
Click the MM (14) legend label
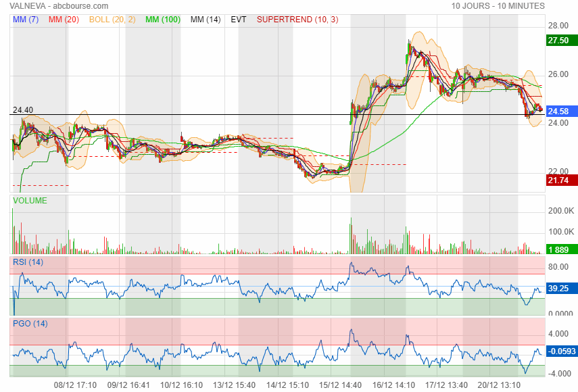click(x=206, y=20)
